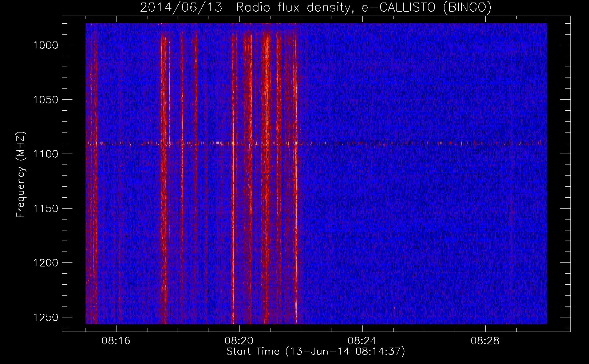
Task: Click the '(BINGO)' station label in title
Action: tap(467, 7)
